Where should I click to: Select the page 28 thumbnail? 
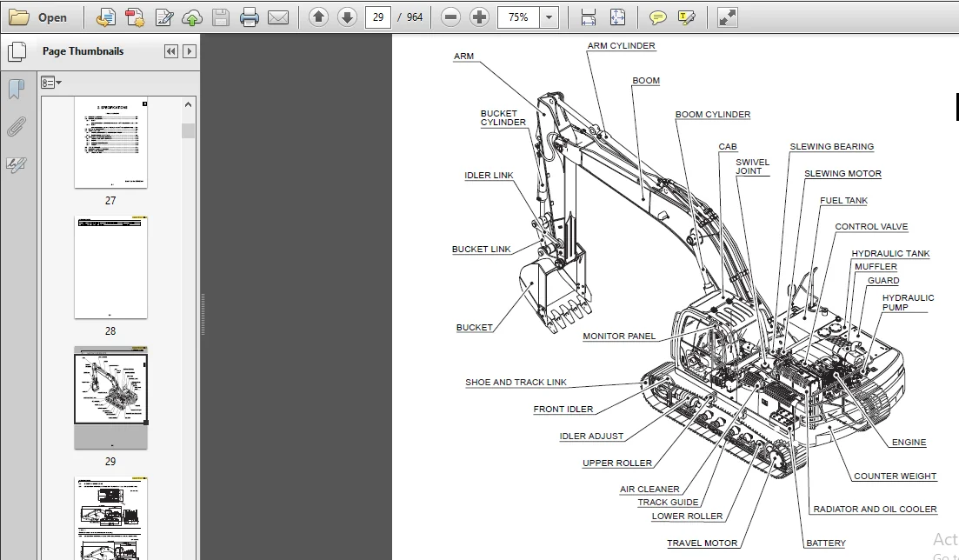(110, 267)
